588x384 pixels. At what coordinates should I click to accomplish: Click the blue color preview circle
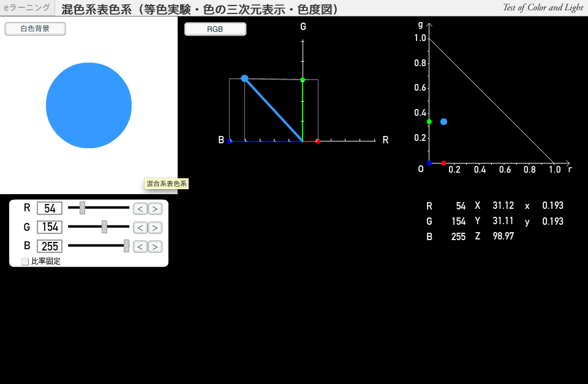89,105
